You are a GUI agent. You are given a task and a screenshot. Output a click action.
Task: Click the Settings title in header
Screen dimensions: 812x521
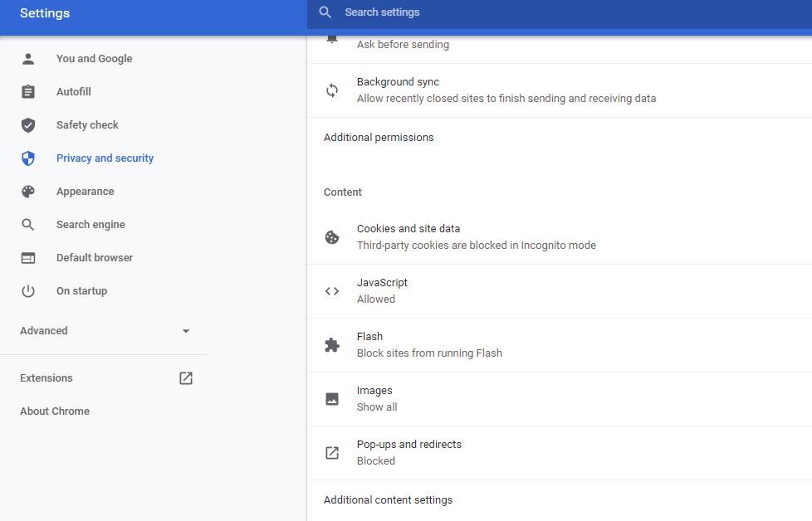click(45, 13)
